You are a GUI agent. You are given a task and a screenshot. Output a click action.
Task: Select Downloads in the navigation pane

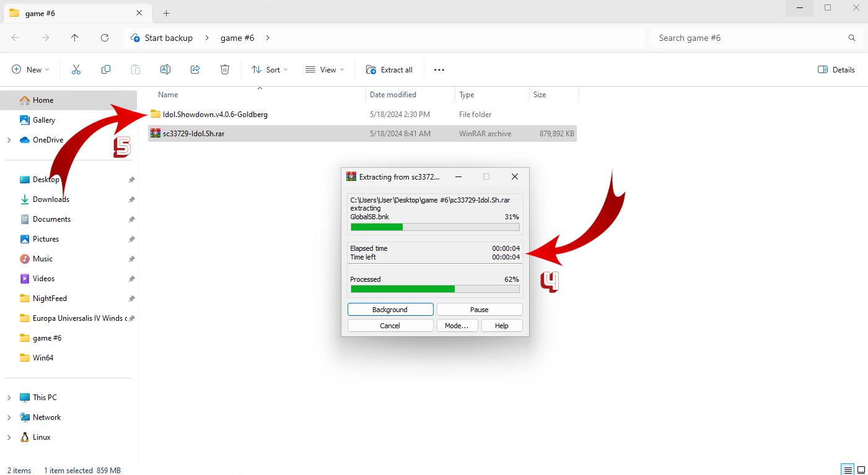click(51, 199)
